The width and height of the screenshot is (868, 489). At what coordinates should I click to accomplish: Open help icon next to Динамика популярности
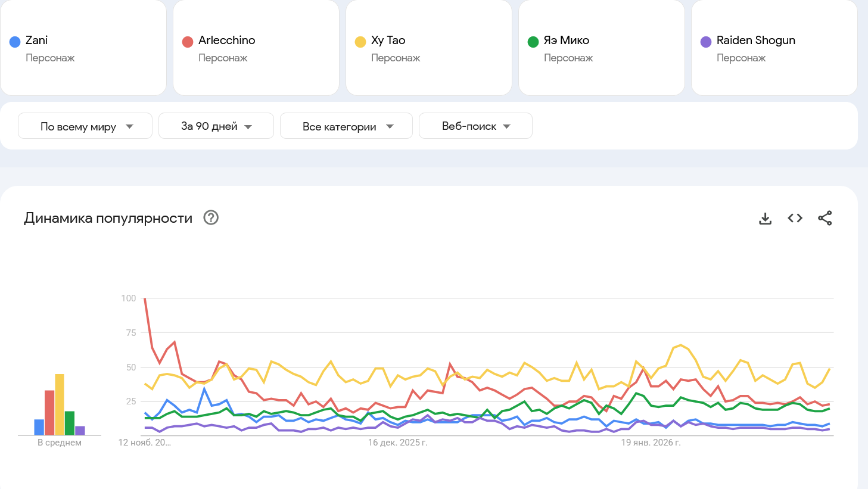(211, 218)
